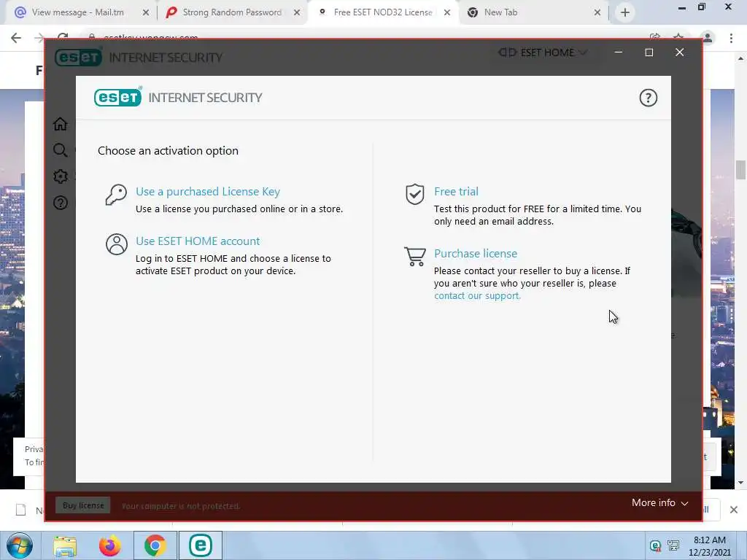Open the computer scan magnifier icon

60,150
